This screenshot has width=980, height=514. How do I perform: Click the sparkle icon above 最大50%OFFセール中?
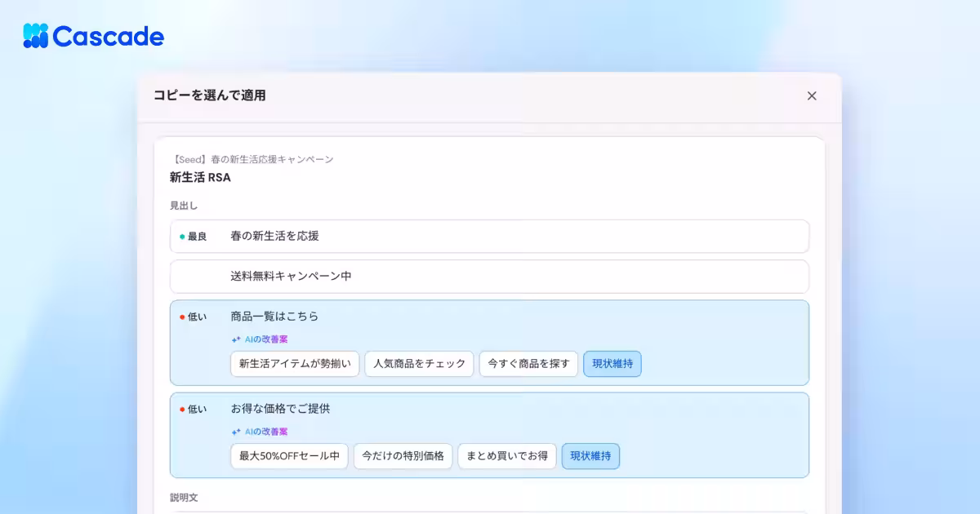(x=236, y=432)
